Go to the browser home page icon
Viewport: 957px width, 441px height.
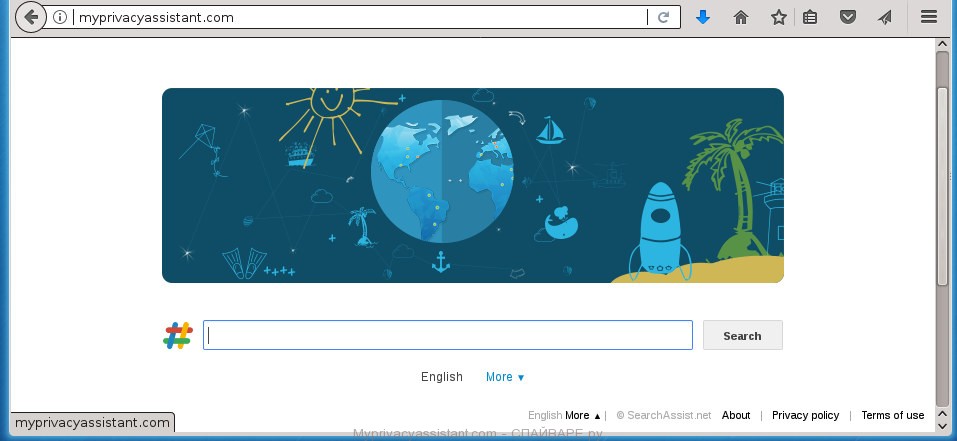pos(741,17)
